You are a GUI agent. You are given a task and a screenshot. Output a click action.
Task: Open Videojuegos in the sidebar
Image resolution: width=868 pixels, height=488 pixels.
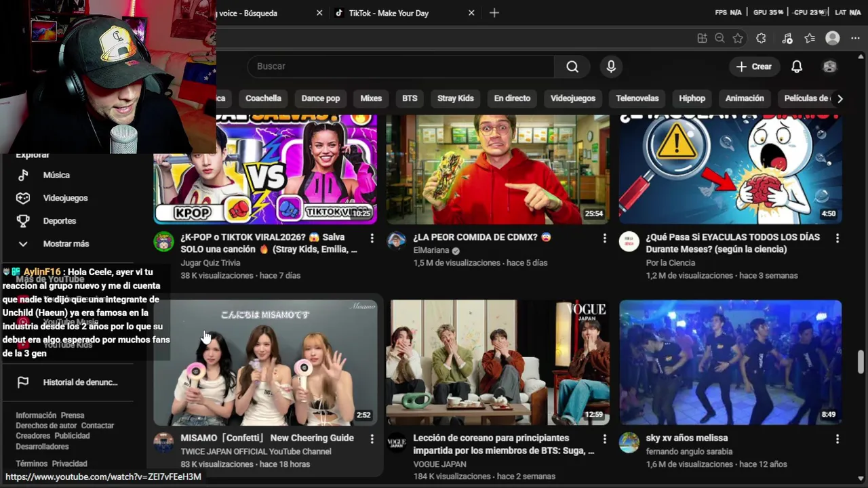[65, 198]
